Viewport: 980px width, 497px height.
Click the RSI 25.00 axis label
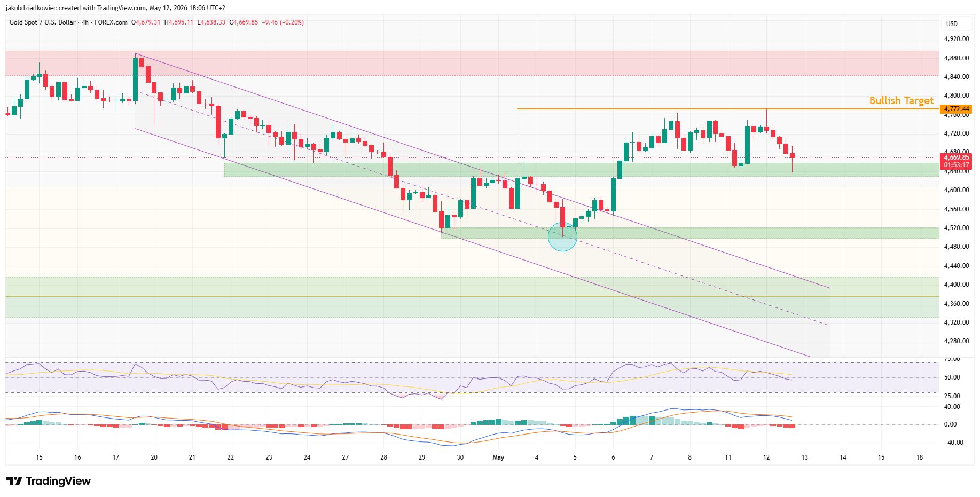(952, 396)
